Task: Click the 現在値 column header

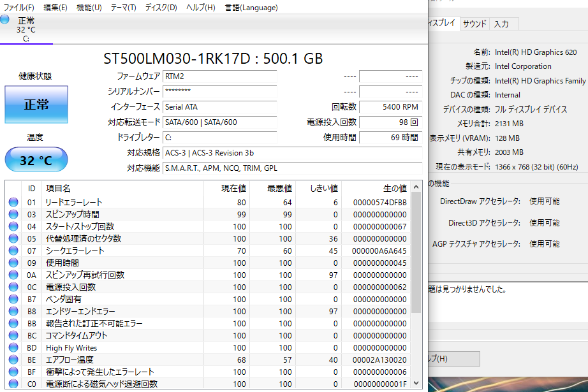Action: click(226, 188)
